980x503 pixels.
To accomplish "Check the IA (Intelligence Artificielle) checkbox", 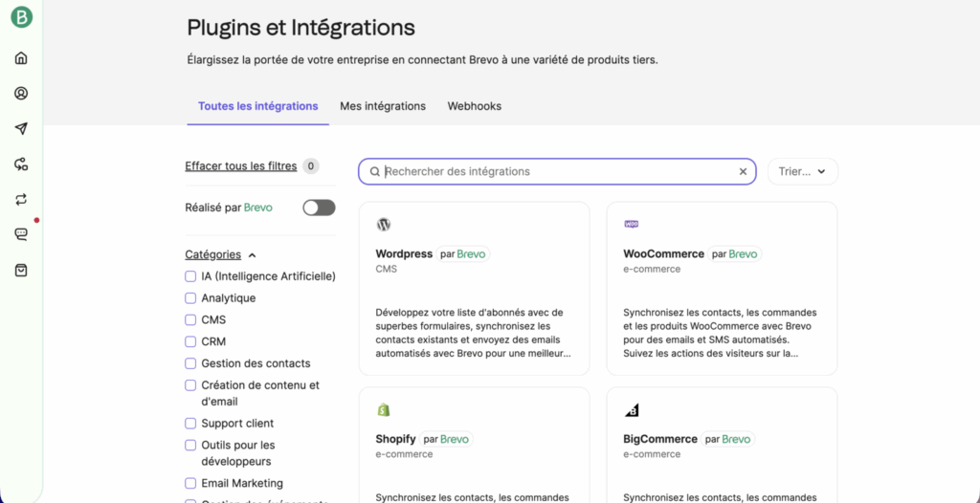I will tap(190, 276).
